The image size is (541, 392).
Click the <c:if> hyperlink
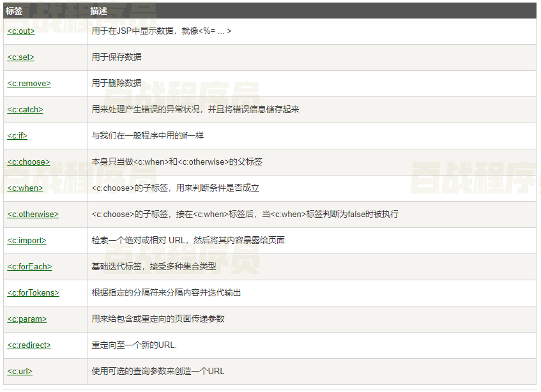[x=17, y=135]
